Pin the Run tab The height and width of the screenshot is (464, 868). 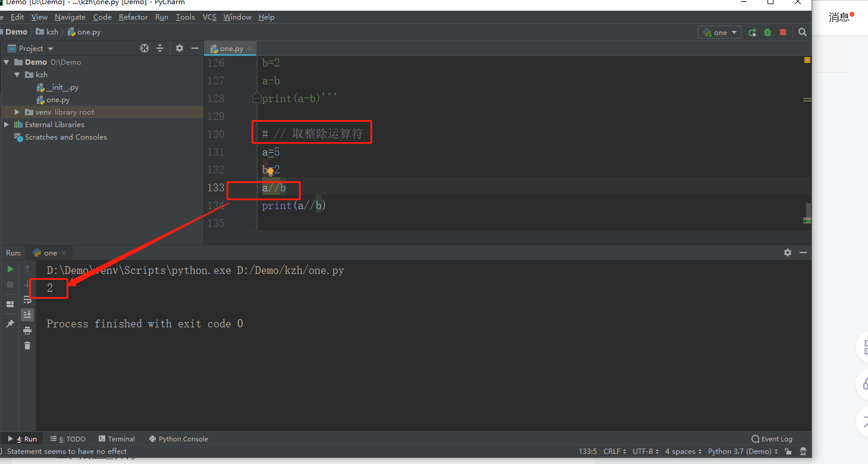(10, 324)
